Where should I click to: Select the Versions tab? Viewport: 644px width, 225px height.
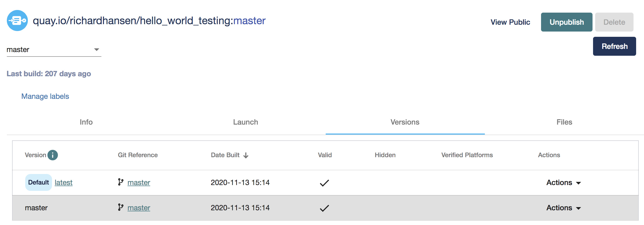tap(405, 122)
